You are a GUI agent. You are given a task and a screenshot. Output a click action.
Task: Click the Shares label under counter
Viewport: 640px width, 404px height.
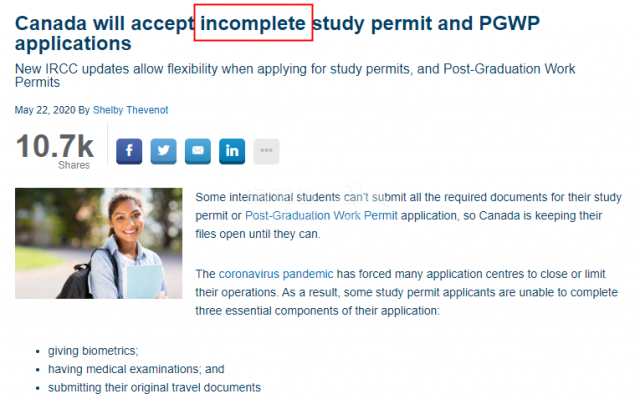(74, 165)
